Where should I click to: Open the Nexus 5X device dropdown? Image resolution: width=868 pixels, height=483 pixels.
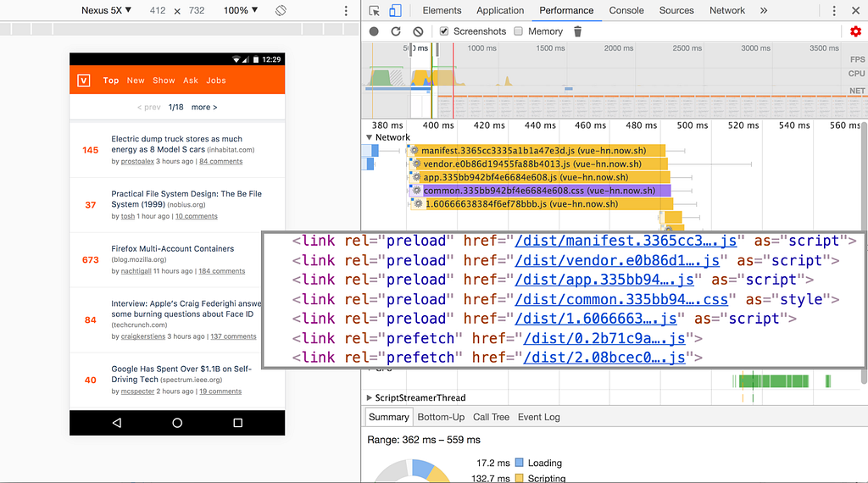coord(106,10)
